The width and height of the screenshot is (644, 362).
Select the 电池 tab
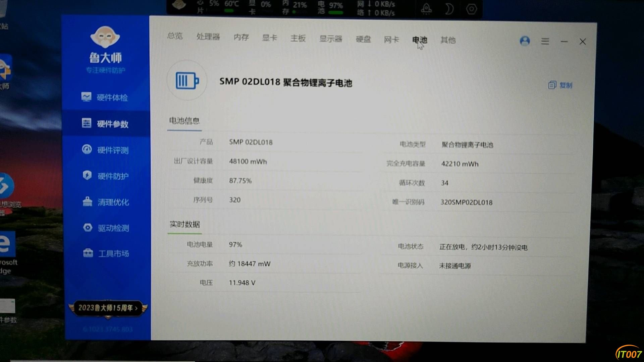pyautogui.click(x=419, y=40)
